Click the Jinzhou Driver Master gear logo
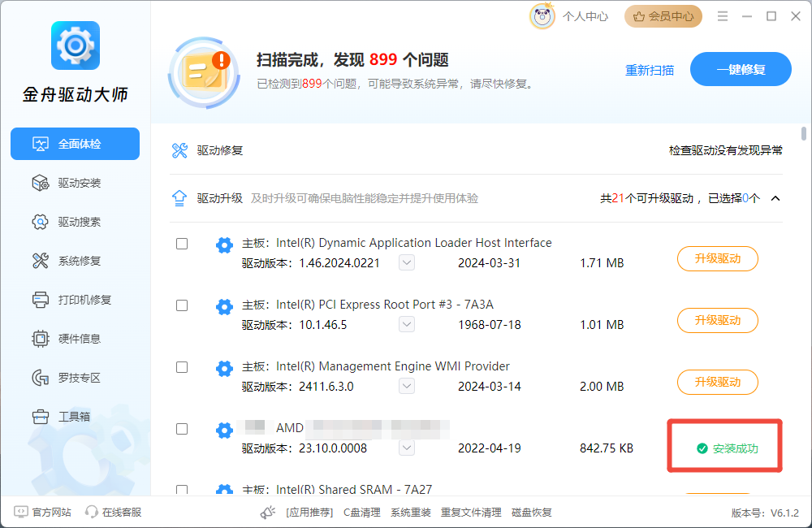This screenshot has height=528, width=812. point(76,45)
